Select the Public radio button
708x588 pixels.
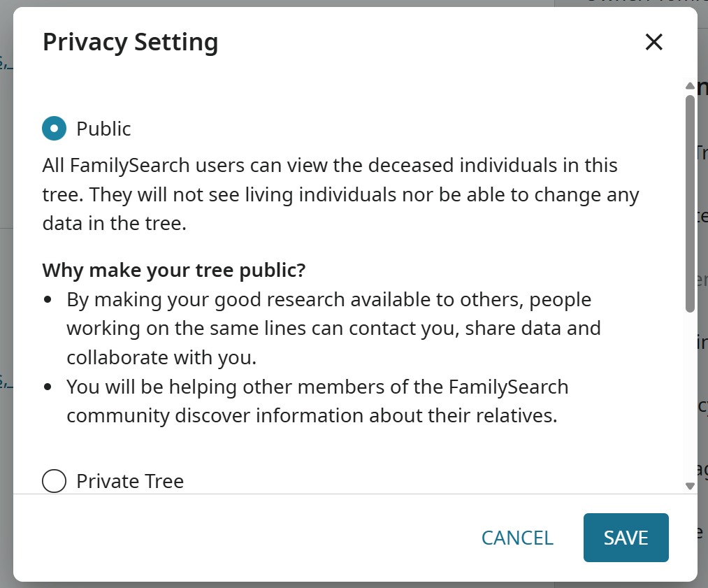pyautogui.click(x=55, y=129)
